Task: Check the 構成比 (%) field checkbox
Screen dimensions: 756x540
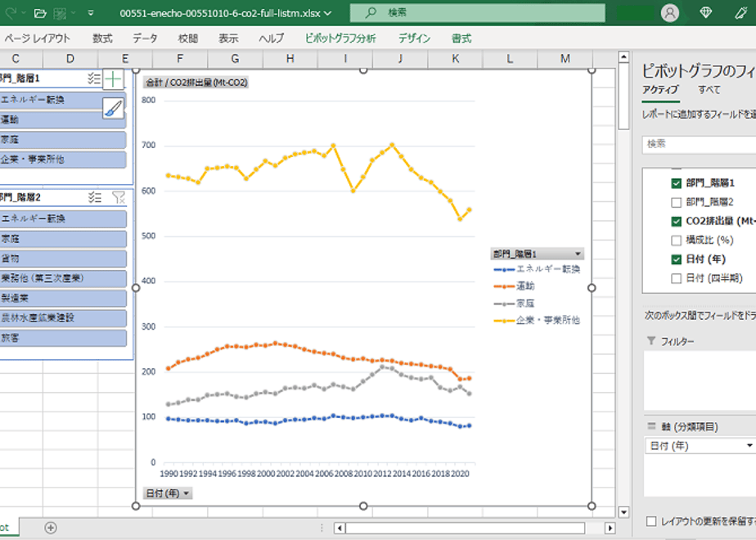Action: (x=676, y=240)
